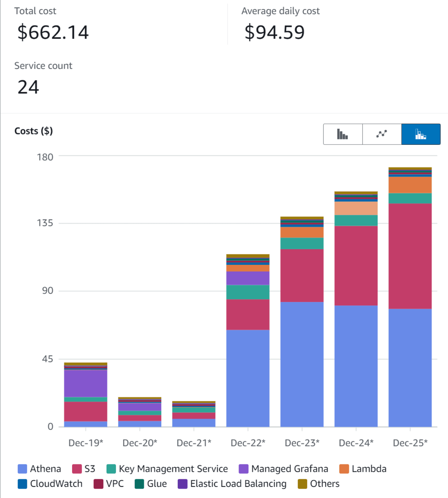
Task: Toggle the Elastic Load Balancing series
Action: 238,483
